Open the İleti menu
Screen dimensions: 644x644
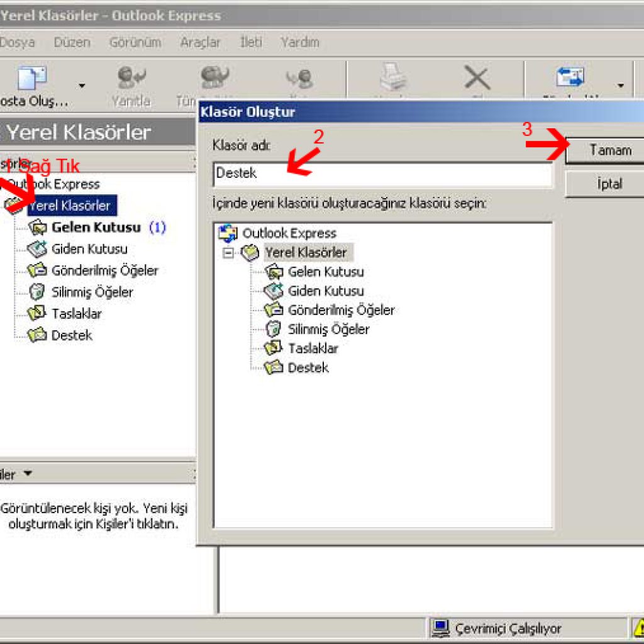pyautogui.click(x=251, y=42)
